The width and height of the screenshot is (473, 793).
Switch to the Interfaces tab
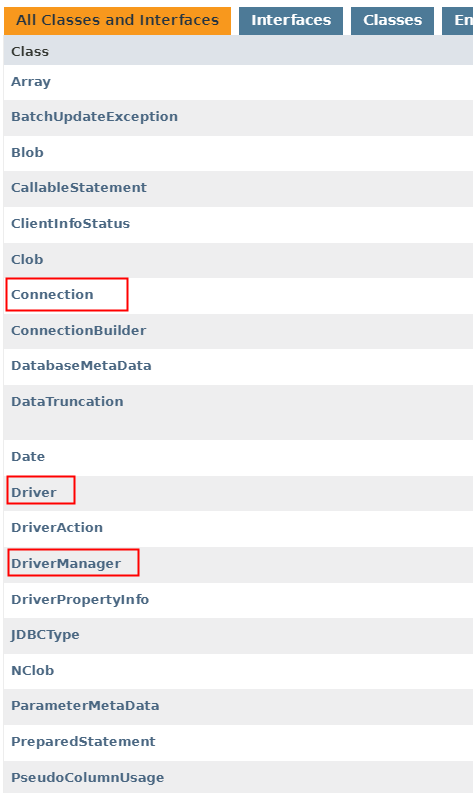[291, 21]
